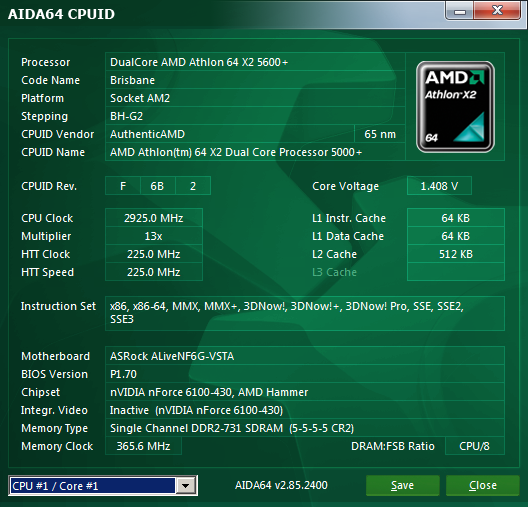
Task: Click the DRAM:FSB Ratio CPU/8 box
Action: [x=474, y=446]
